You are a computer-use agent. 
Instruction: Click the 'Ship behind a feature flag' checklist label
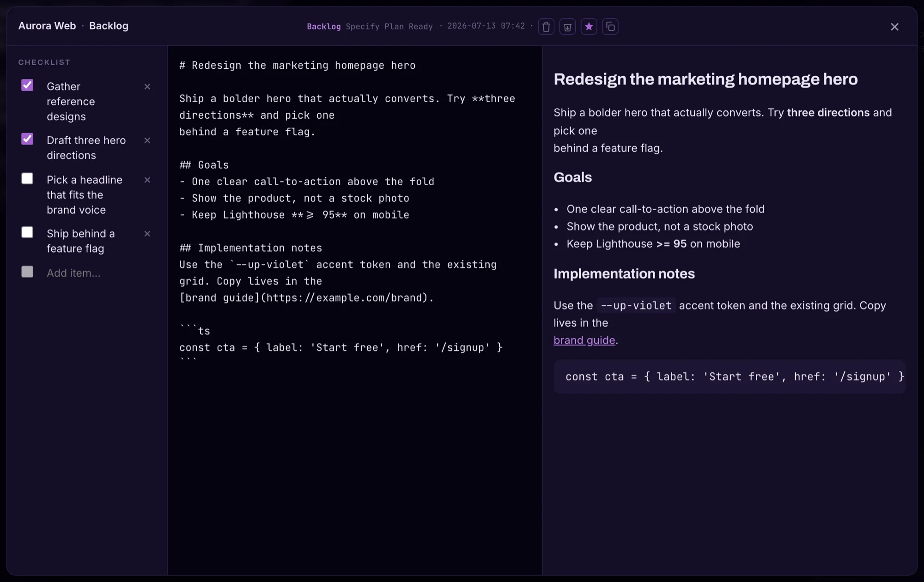(x=81, y=241)
